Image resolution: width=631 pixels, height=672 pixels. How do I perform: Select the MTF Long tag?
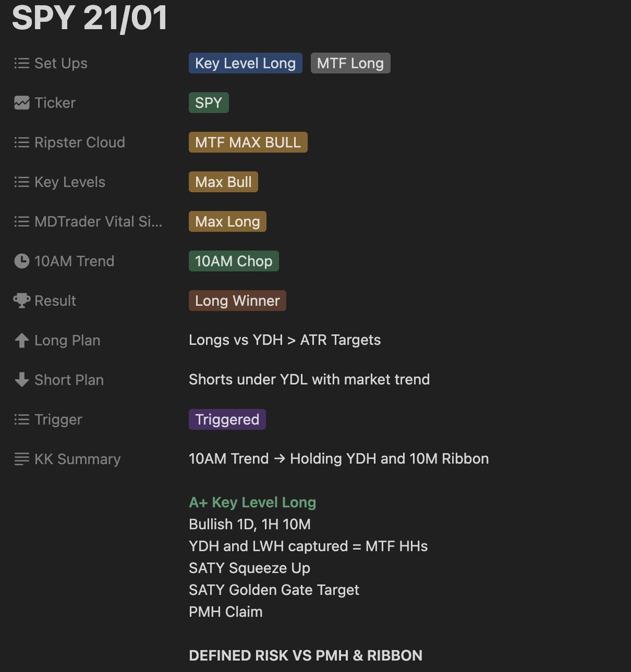pos(350,63)
